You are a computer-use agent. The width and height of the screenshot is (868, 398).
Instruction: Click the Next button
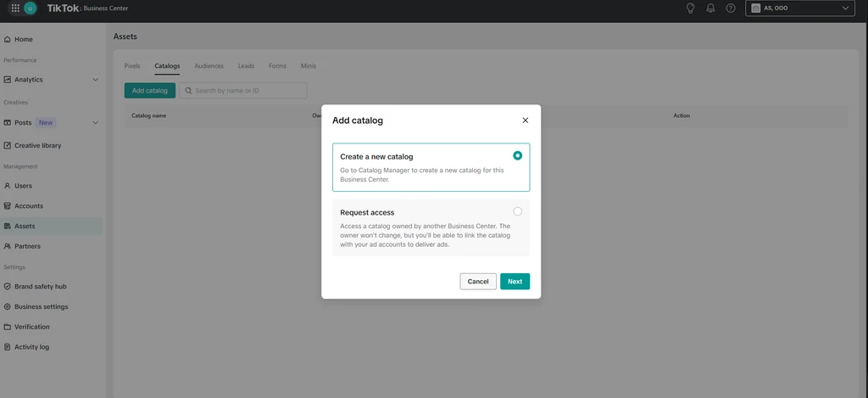tap(515, 282)
